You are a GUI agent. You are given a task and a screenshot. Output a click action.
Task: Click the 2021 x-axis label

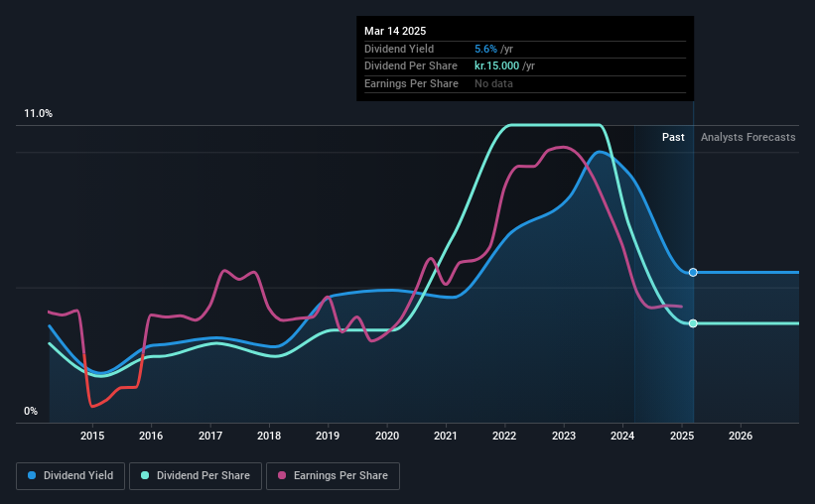(446, 436)
